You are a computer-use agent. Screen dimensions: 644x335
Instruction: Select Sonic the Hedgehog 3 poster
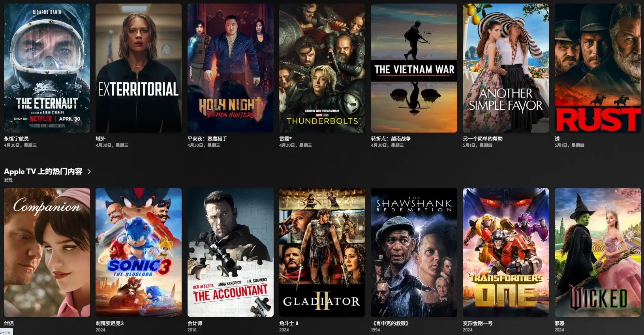(x=139, y=252)
